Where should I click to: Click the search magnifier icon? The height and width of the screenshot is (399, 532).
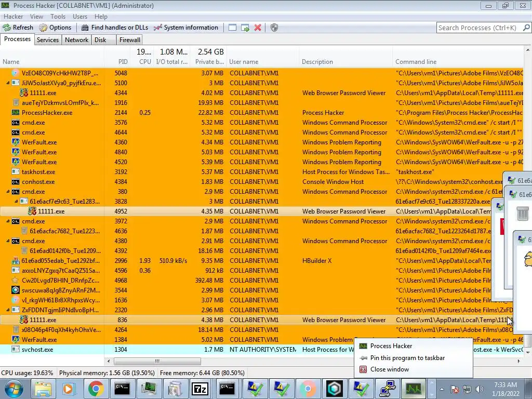[x=526, y=28]
